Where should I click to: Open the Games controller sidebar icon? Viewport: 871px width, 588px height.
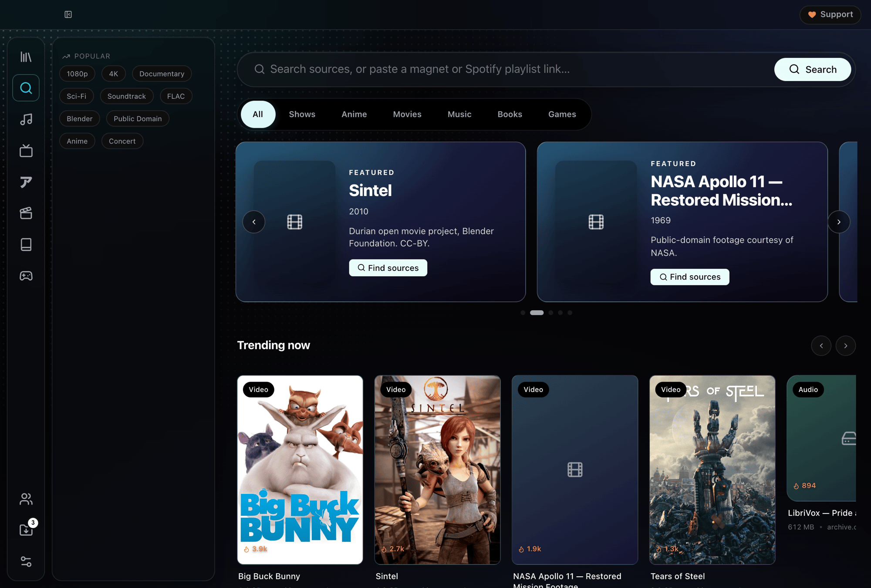click(26, 276)
